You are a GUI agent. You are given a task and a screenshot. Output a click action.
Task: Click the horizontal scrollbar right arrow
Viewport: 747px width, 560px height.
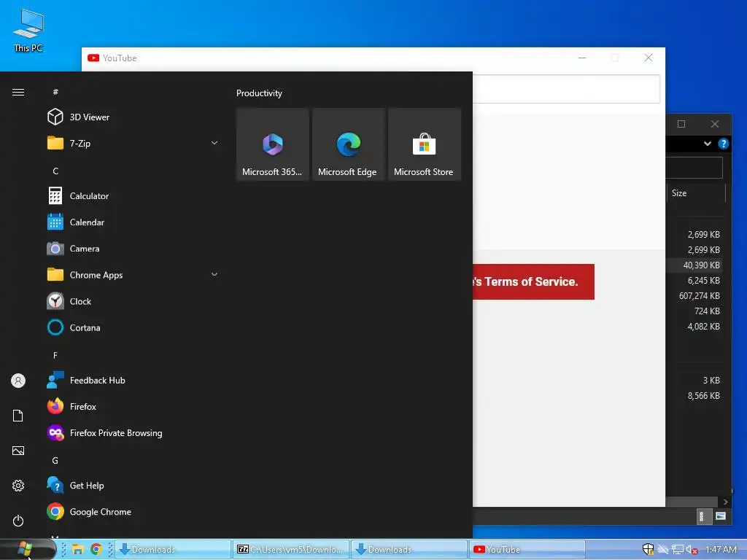click(x=725, y=502)
